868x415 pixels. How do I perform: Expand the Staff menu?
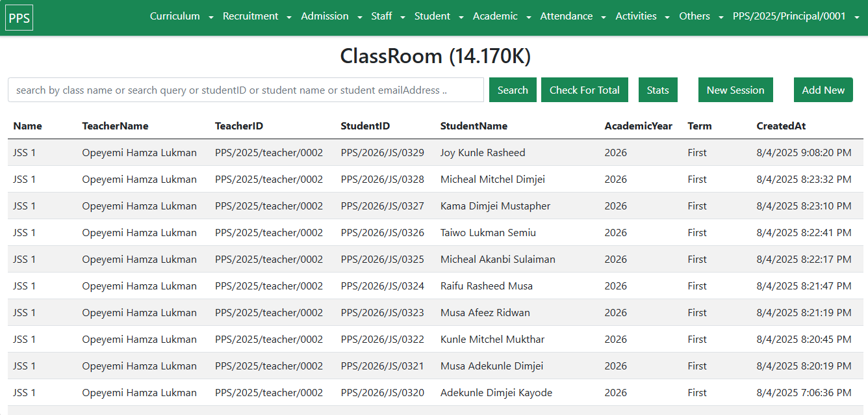388,16
